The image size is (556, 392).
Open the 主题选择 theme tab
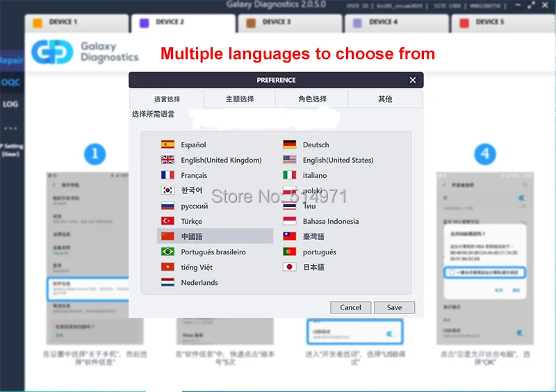[x=240, y=99]
